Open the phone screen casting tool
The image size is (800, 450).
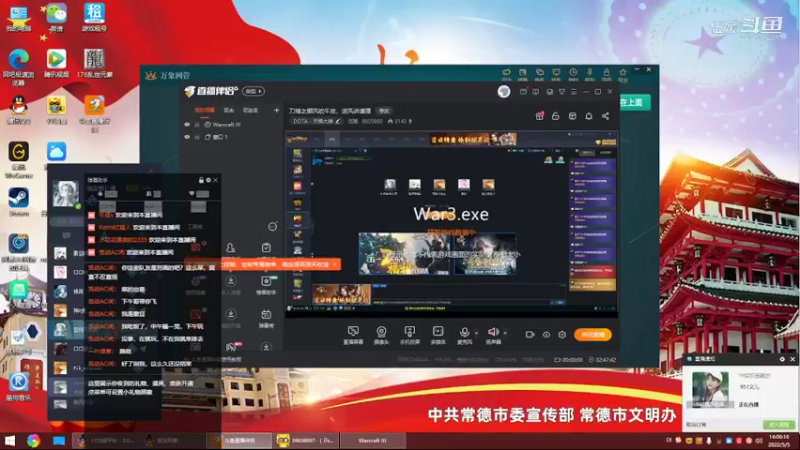409,332
